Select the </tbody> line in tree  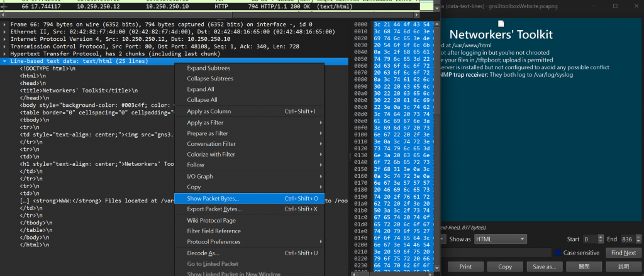pos(36,223)
